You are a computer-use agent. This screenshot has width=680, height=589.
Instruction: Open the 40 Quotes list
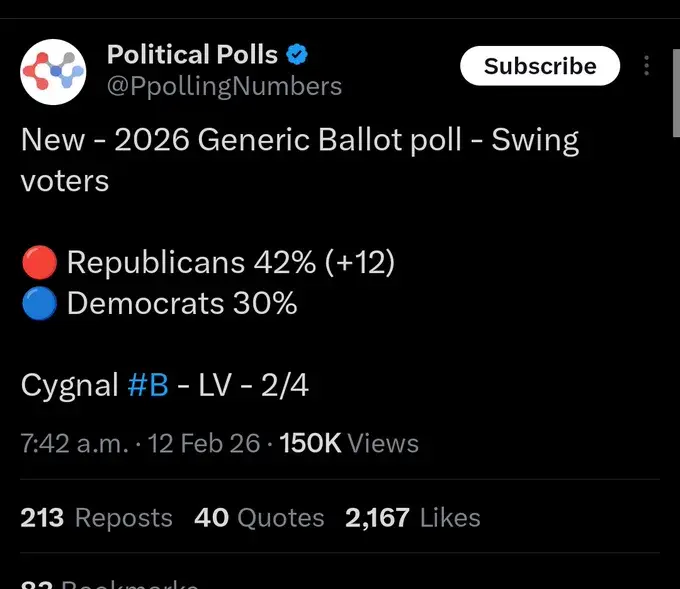[259, 517]
